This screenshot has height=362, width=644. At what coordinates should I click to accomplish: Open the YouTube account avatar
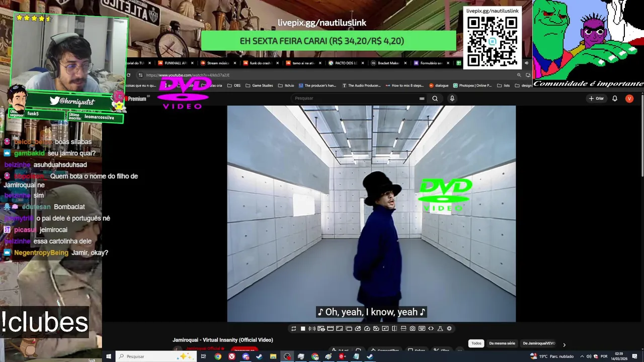pyautogui.click(x=629, y=99)
